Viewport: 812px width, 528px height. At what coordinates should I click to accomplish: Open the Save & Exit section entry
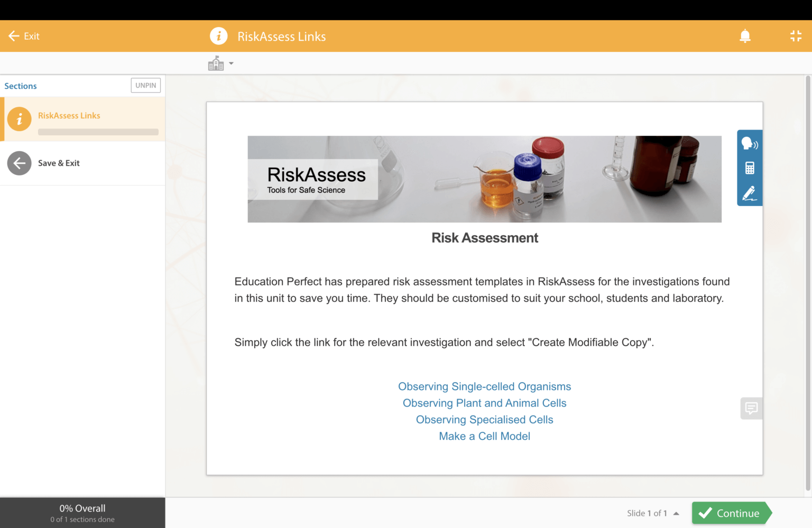coord(59,163)
